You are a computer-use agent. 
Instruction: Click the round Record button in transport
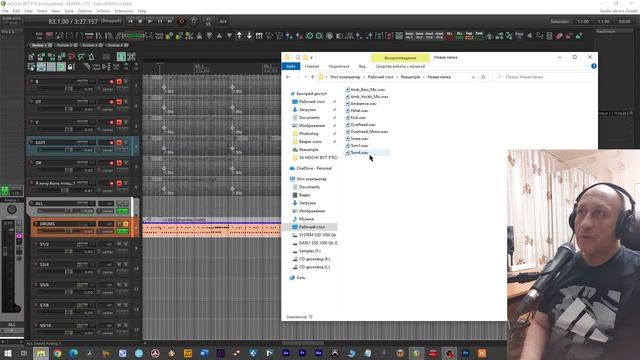(x=182, y=21)
